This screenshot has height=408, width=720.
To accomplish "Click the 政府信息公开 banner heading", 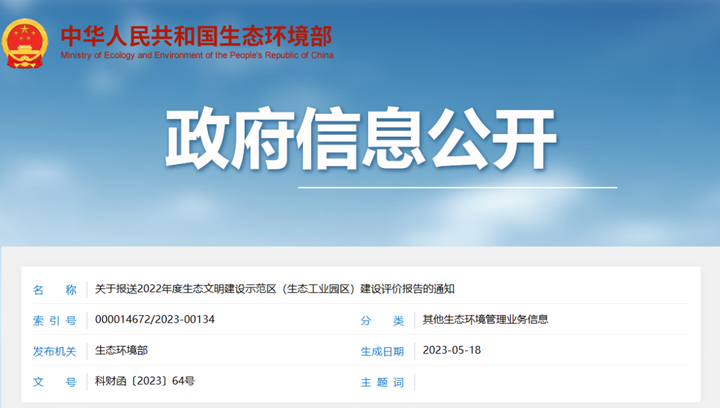I will (x=361, y=138).
